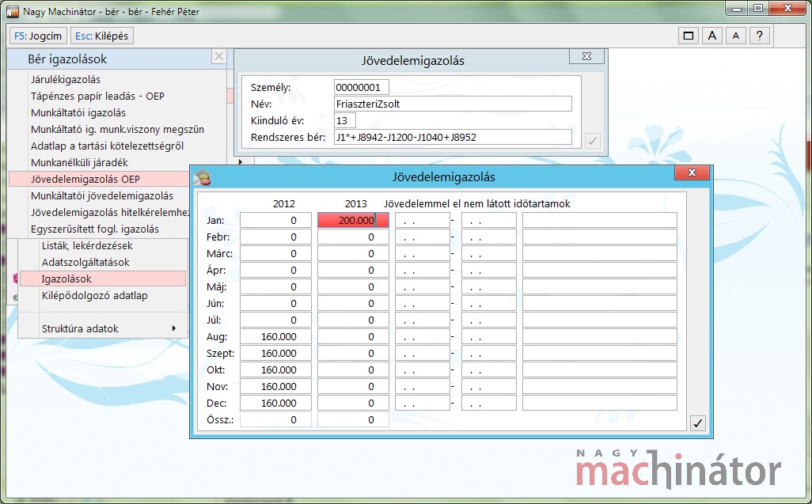Select Tápénzes papír leadás - OEP

(x=97, y=96)
